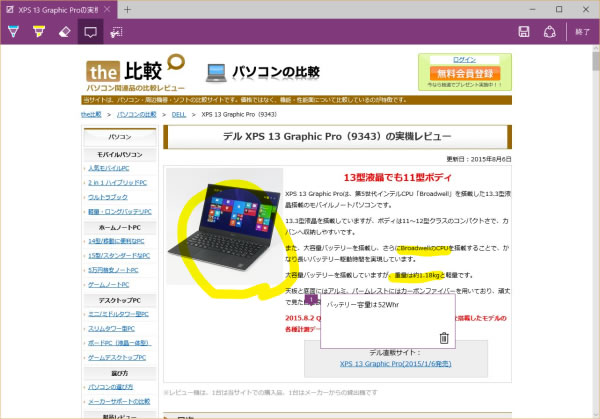Select the Pen tool in the Web Note toolbar
Image resolution: width=600 pixels, height=419 pixels.
coord(13,32)
